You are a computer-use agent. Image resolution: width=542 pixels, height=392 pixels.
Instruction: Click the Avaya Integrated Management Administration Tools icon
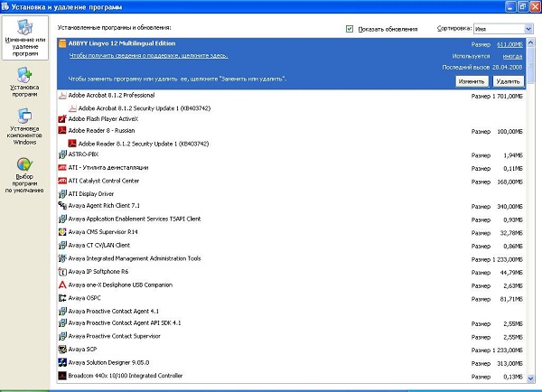pos(62,258)
